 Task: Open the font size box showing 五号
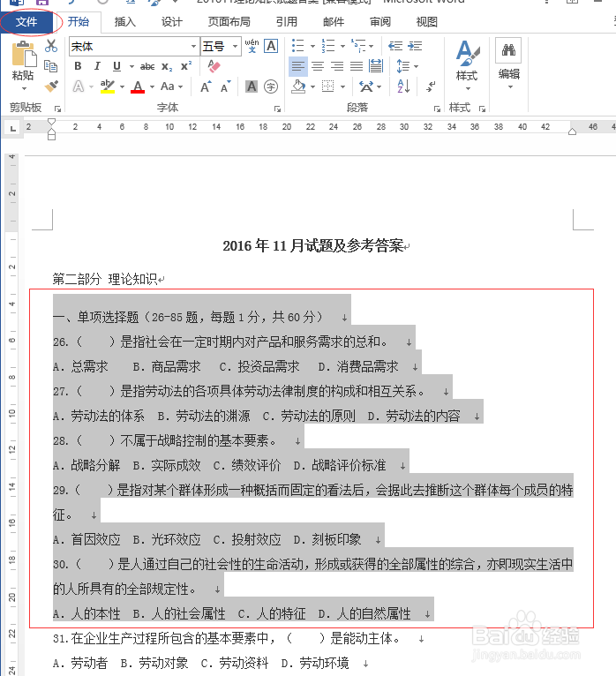(221, 46)
